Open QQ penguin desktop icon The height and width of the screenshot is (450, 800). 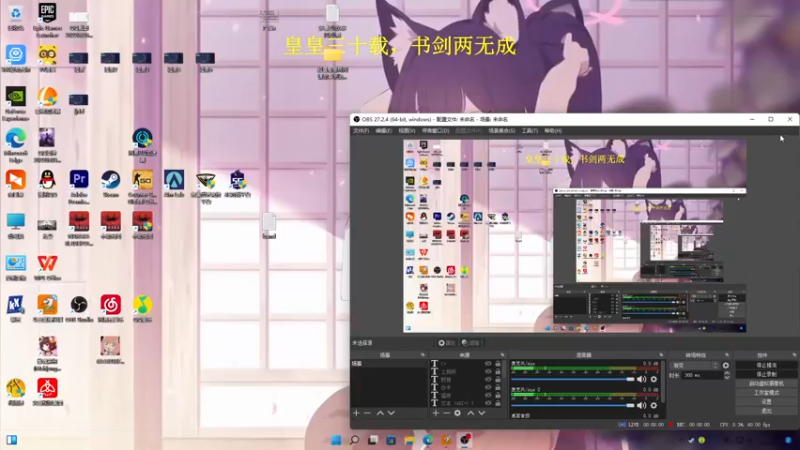(x=47, y=184)
